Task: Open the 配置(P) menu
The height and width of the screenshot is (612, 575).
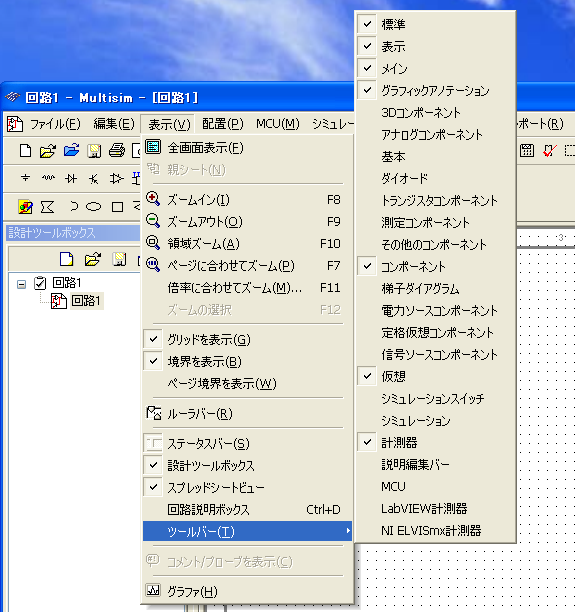Action: tap(223, 124)
